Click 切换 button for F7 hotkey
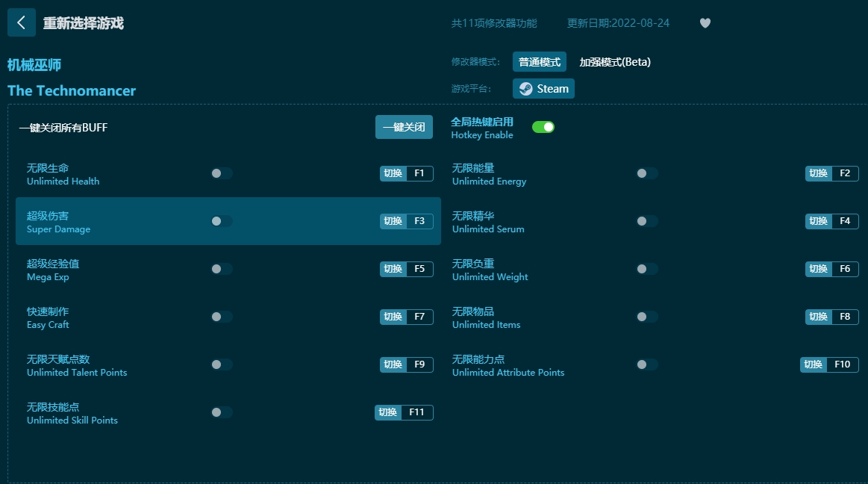This screenshot has height=484, width=868. pyautogui.click(x=393, y=317)
